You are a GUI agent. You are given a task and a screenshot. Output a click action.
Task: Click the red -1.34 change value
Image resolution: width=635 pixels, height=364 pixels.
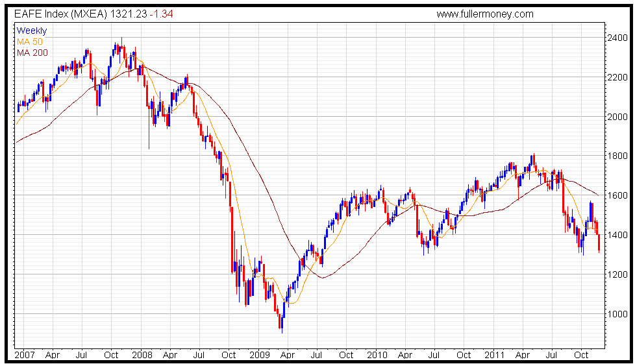[161, 14]
